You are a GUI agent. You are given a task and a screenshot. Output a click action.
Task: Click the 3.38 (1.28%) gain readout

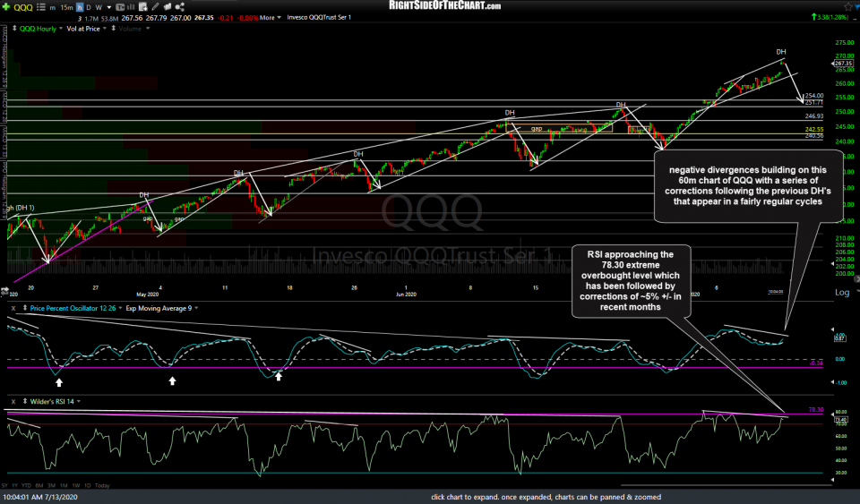point(830,18)
